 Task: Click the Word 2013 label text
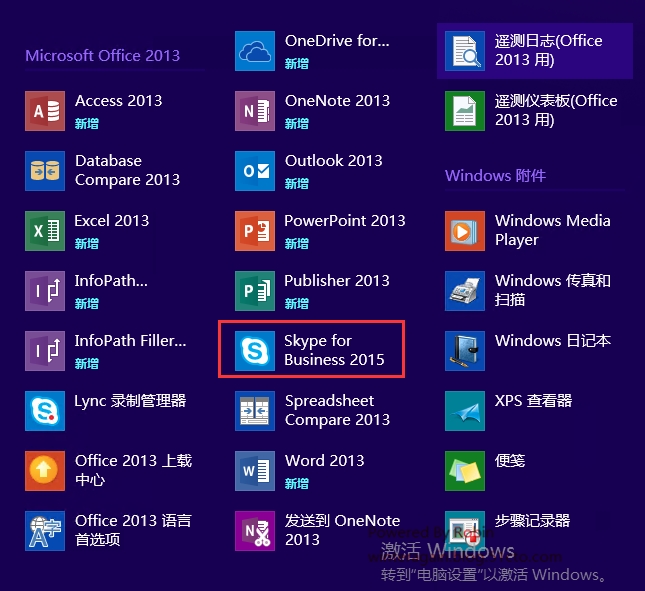click(x=325, y=461)
